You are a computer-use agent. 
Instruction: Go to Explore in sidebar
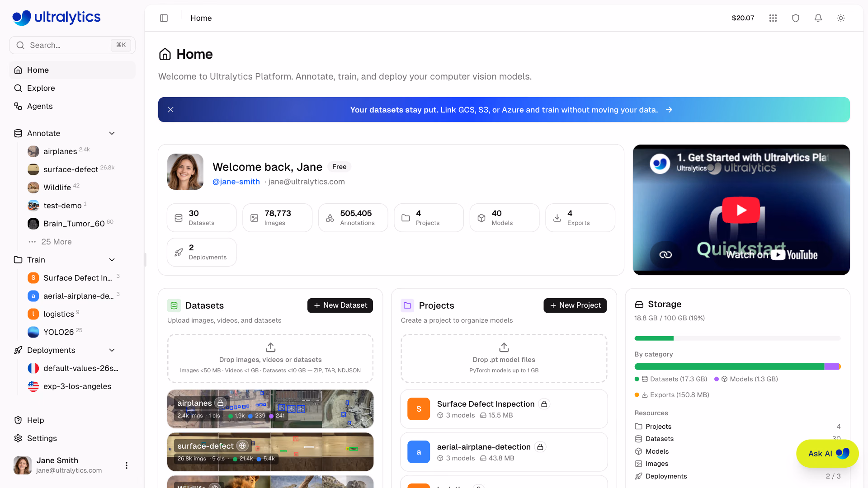pyautogui.click(x=72, y=88)
